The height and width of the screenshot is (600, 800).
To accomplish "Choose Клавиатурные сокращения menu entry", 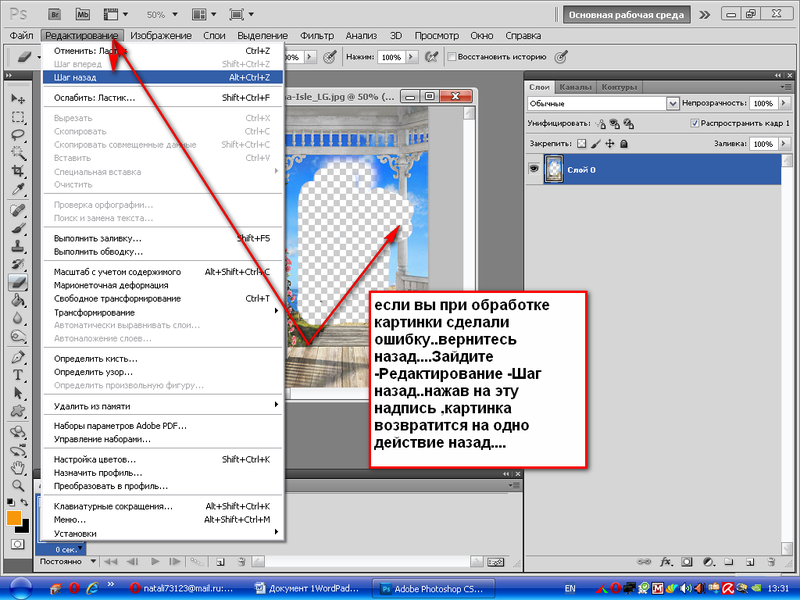I will 162,506.
